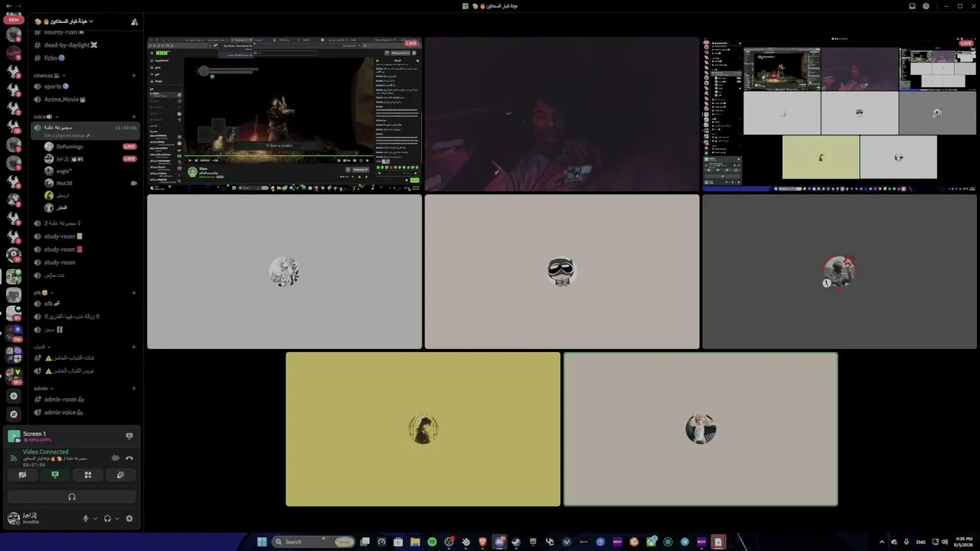This screenshot has height=551, width=980.
Task: Click the Windows Start button
Action: [262, 542]
